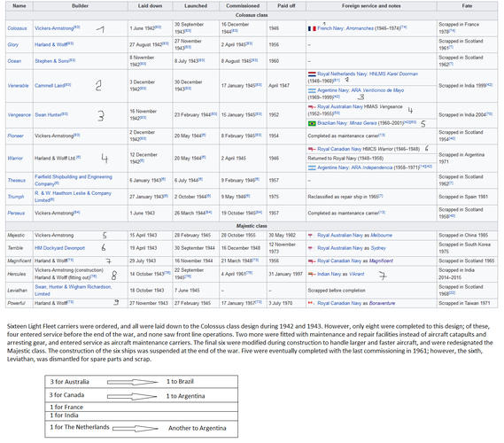Open the Swan Hunter link in Vengeance row
504x443 pixels.
[x=48, y=115]
